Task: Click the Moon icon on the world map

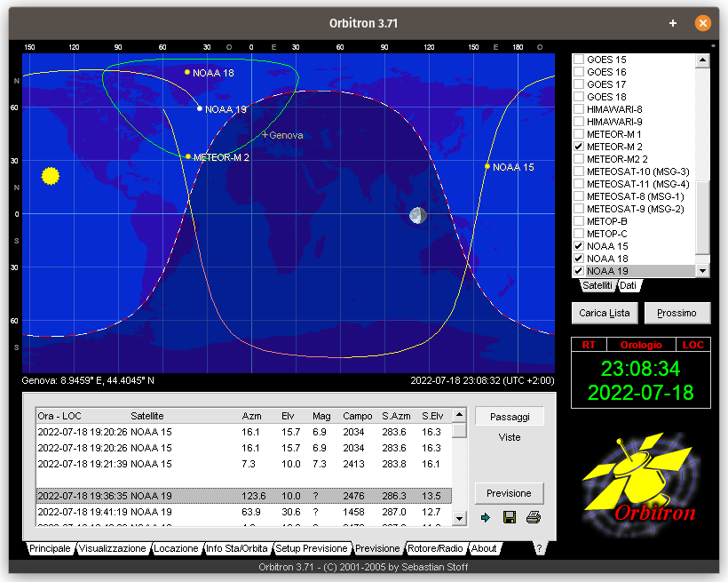Action: pos(418,215)
